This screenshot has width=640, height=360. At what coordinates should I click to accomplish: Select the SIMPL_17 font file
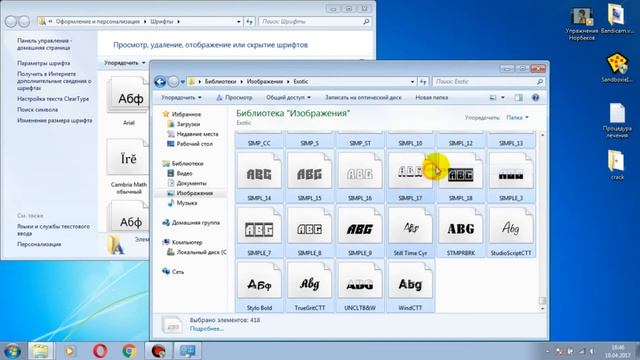410,176
